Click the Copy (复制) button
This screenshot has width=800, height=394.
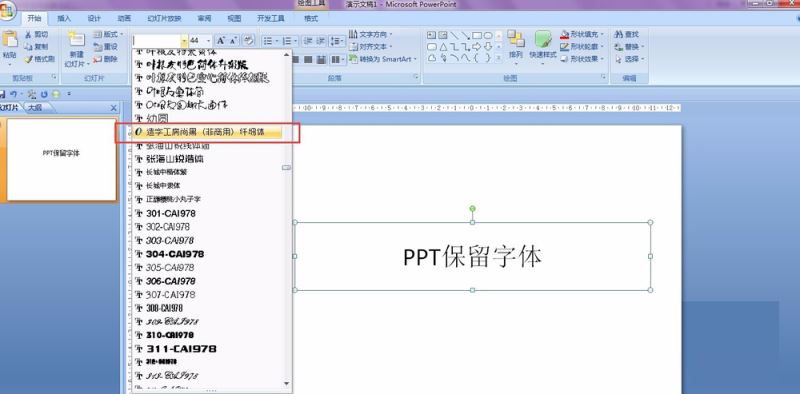point(36,46)
